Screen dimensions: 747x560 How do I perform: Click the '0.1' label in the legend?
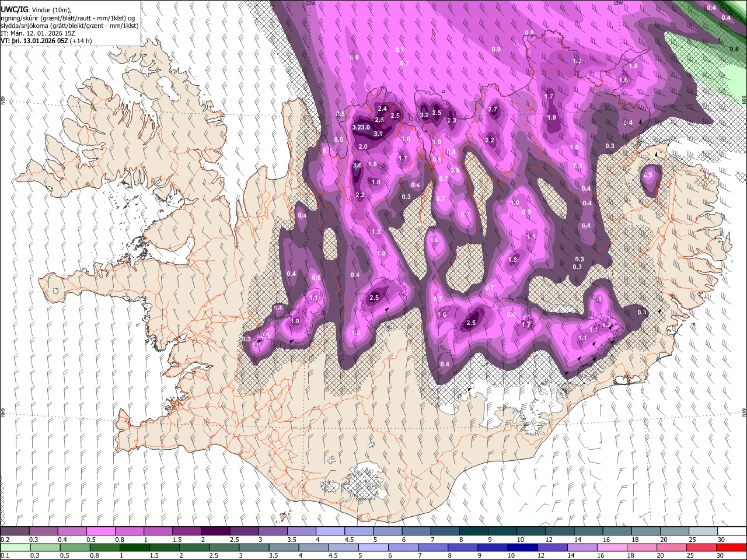click(5, 556)
